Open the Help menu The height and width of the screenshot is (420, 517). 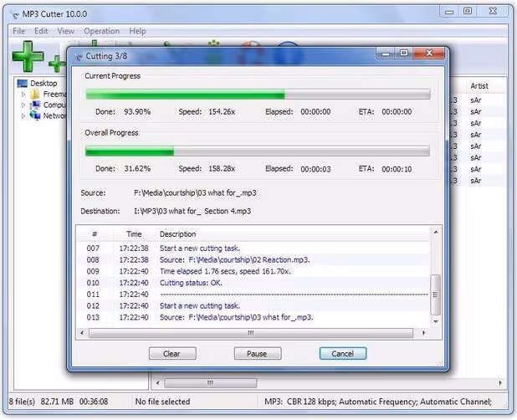137,31
